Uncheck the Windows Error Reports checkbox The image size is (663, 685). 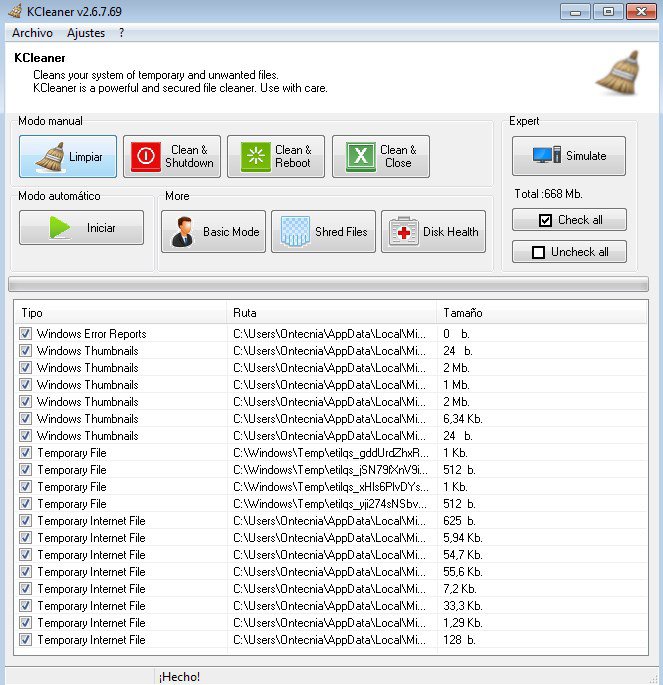pyautogui.click(x=25, y=334)
